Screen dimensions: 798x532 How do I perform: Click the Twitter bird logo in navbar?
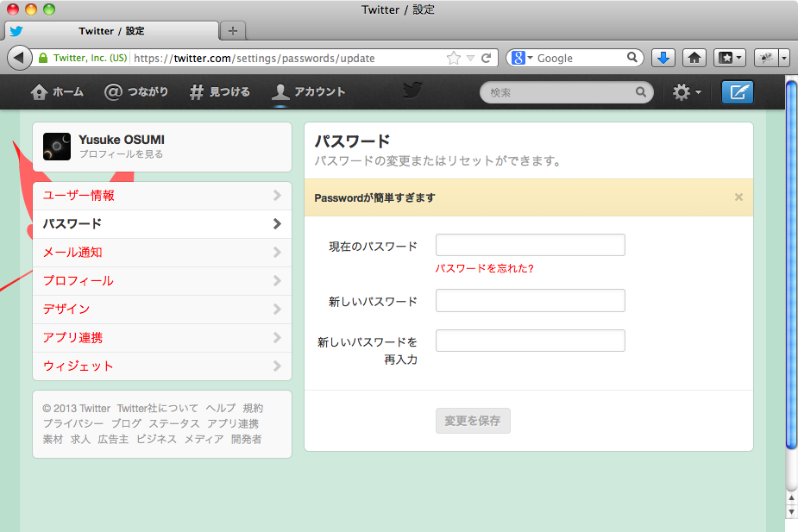412,91
